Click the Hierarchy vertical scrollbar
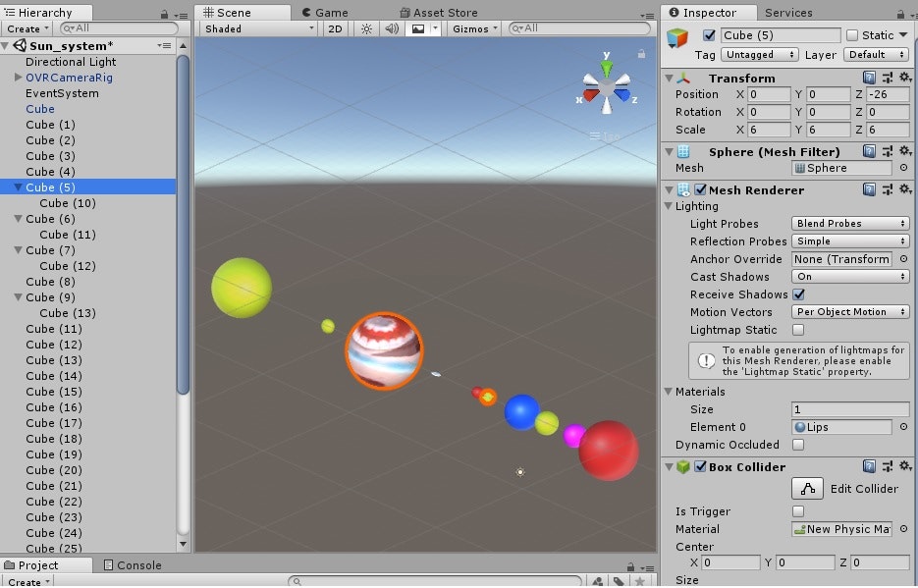The height and width of the screenshot is (588, 918). pos(183,225)
